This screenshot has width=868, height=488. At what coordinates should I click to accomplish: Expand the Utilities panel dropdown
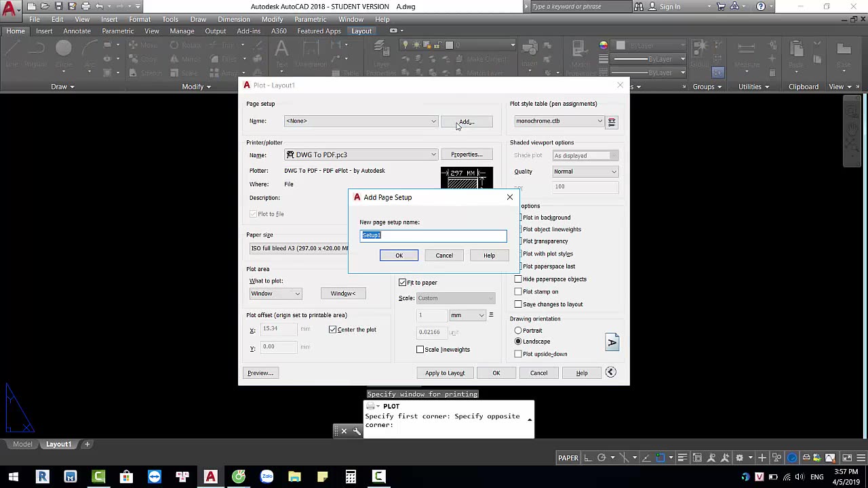click(x=754, y=87)
